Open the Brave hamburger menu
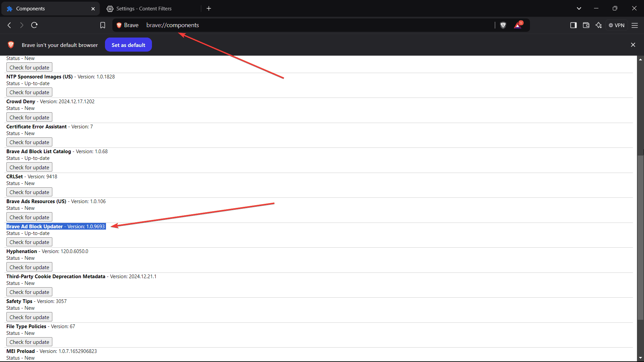This screenshot has height=362, width=644. [x=635, y=25]
